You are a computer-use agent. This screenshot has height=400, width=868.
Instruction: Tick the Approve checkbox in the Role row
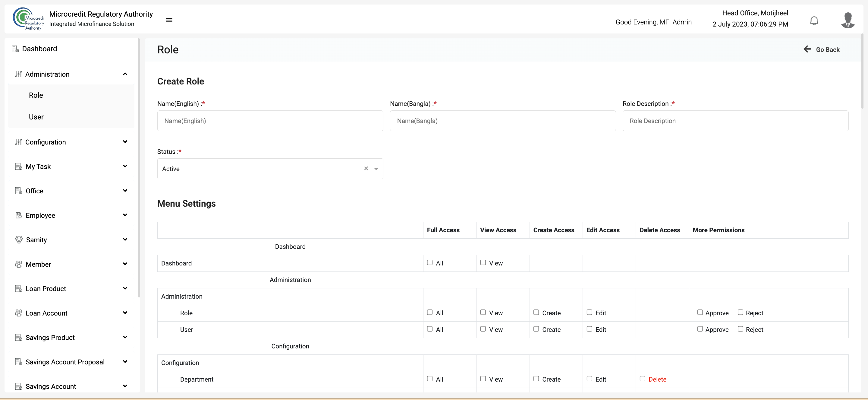700,312
